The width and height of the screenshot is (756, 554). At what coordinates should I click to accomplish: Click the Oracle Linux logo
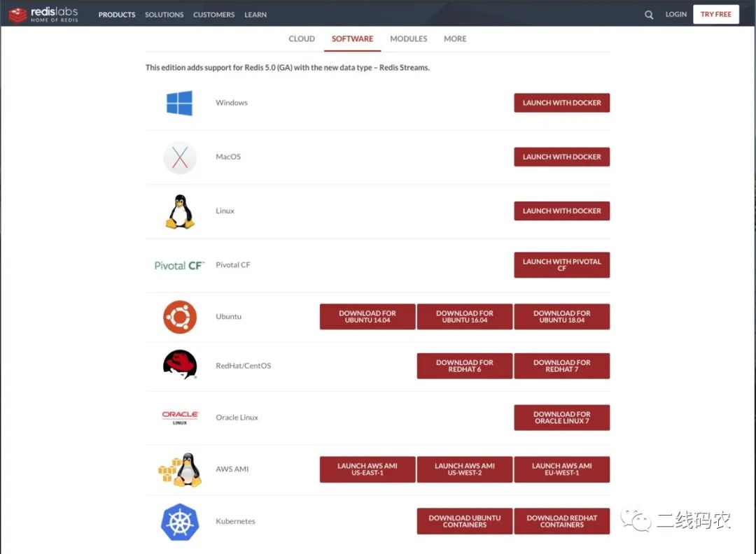pos(180,417)
